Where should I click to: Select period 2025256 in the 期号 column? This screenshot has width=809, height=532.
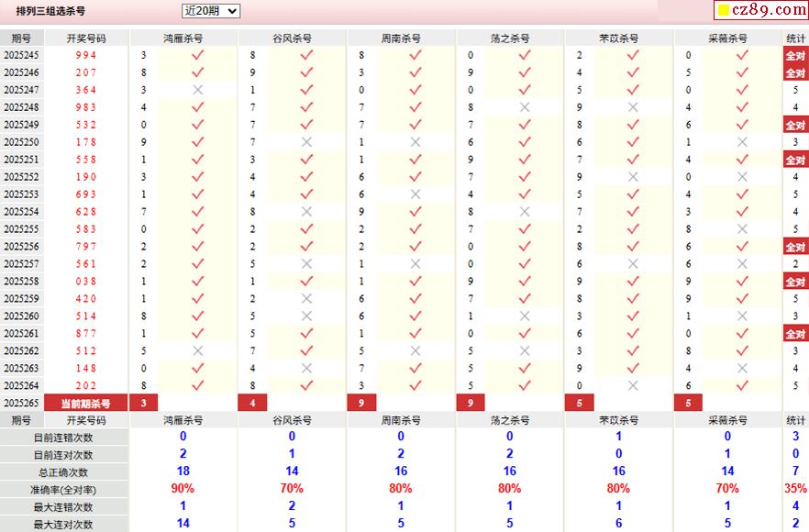coord(21,247)
